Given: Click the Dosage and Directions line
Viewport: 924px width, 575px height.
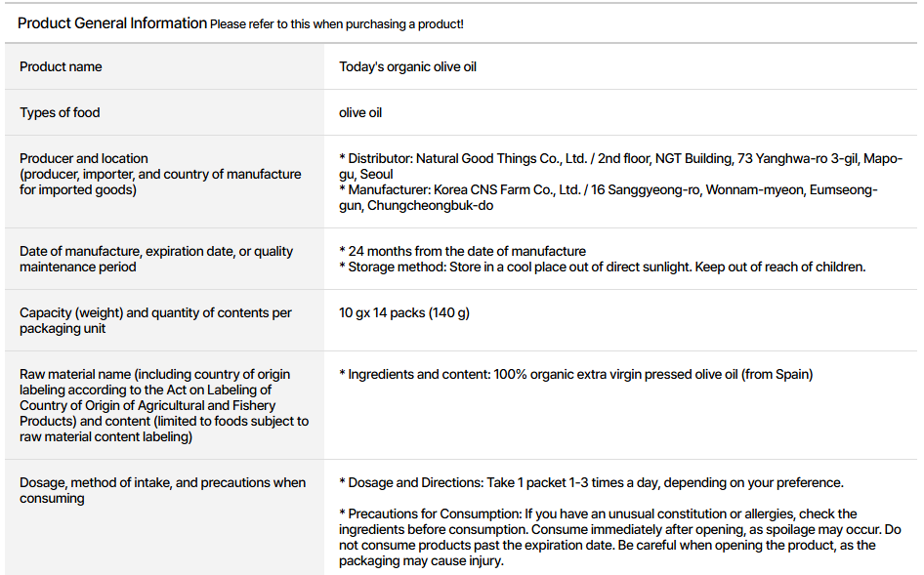Looking at the screenshot, I should [x=591, y=483].
